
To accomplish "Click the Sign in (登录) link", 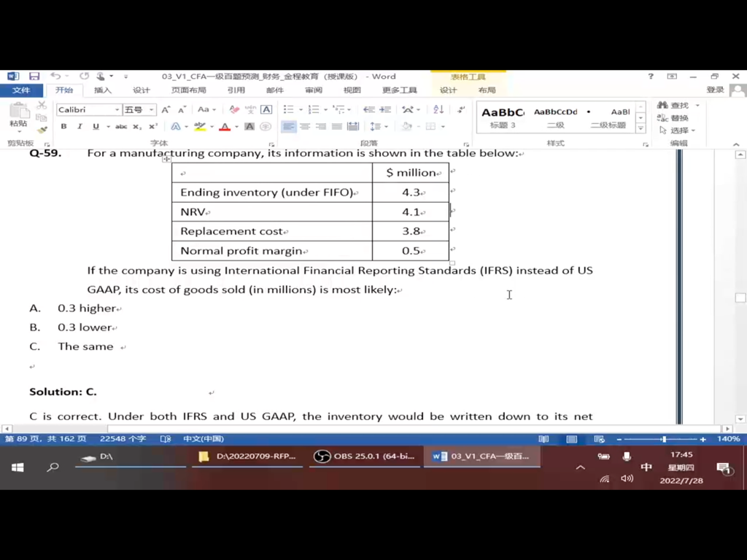I will click(x=715, y=90).
